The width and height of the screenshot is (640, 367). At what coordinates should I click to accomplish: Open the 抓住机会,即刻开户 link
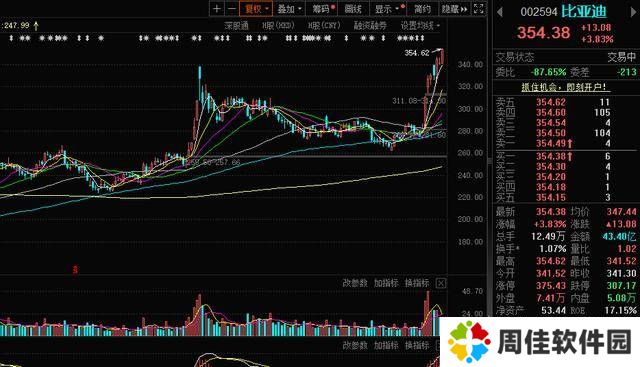coord(565,87)
